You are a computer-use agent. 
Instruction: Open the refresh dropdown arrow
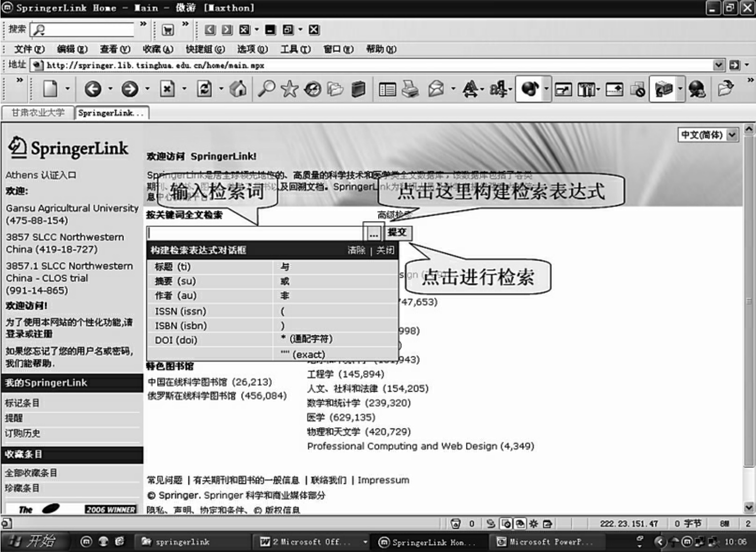[221, 89]
